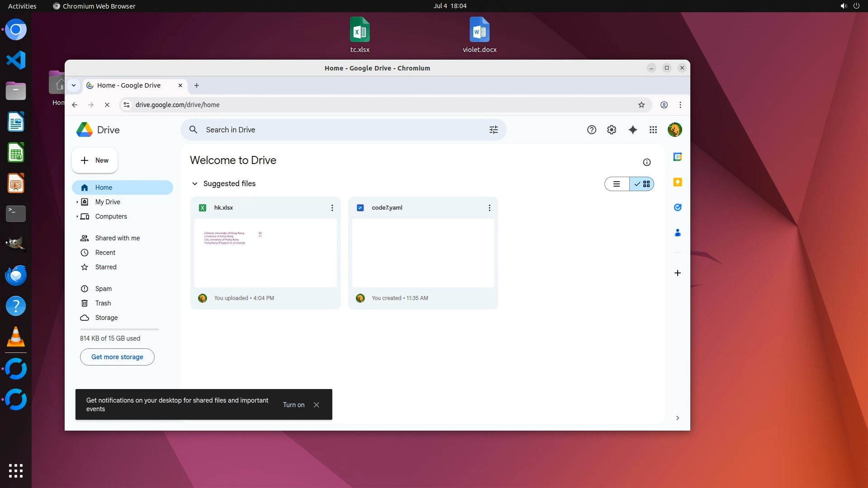Open Shared with me section

(117, 238)
